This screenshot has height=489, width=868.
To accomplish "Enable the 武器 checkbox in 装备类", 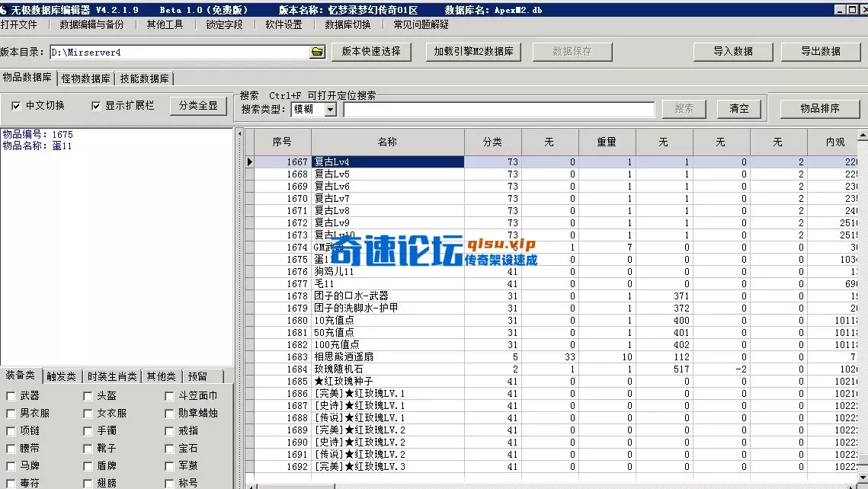I will (9, 396).
